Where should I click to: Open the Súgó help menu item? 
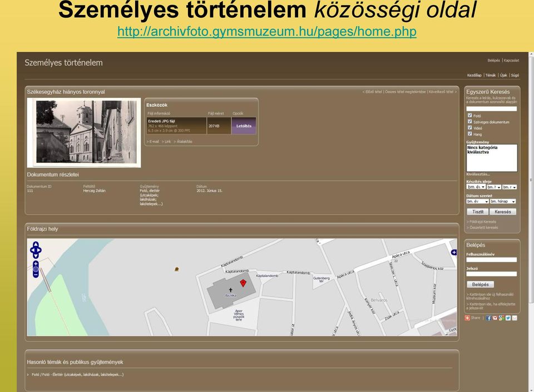515,75
